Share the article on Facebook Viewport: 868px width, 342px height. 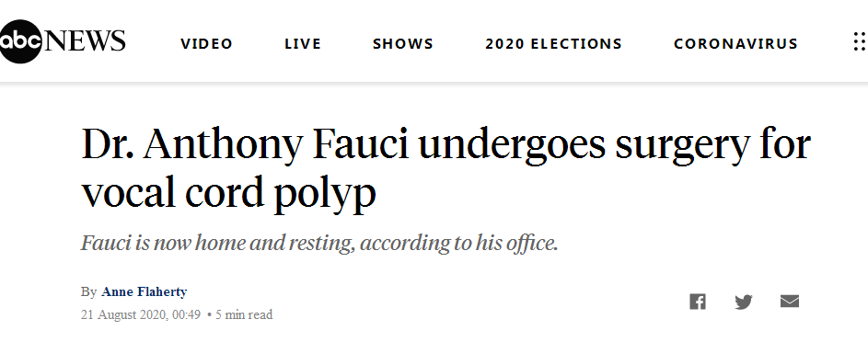tap(698, 302)
